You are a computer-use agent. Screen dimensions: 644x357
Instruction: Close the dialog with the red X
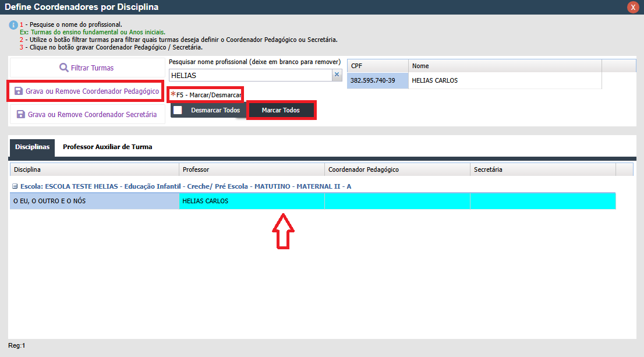coord(632,7)
